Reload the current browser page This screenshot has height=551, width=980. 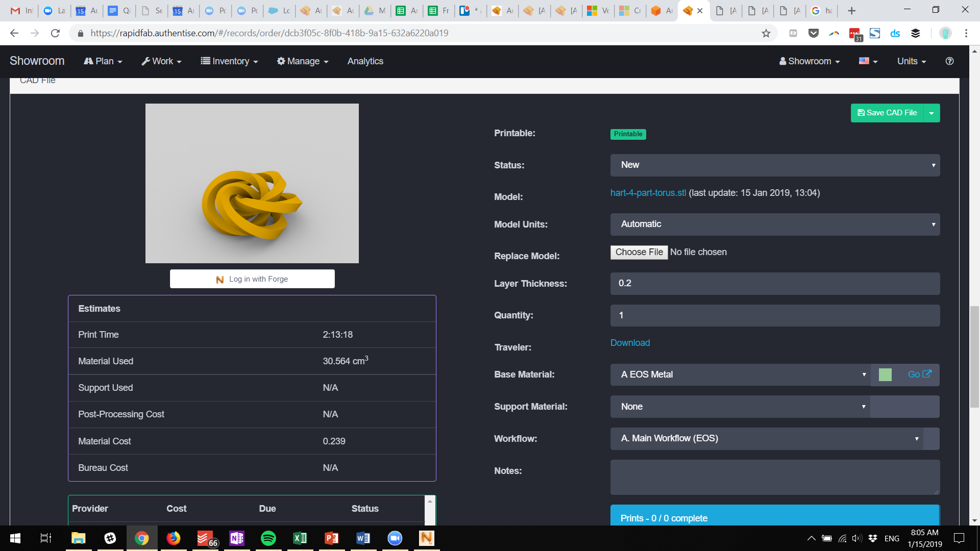(55, 33)
